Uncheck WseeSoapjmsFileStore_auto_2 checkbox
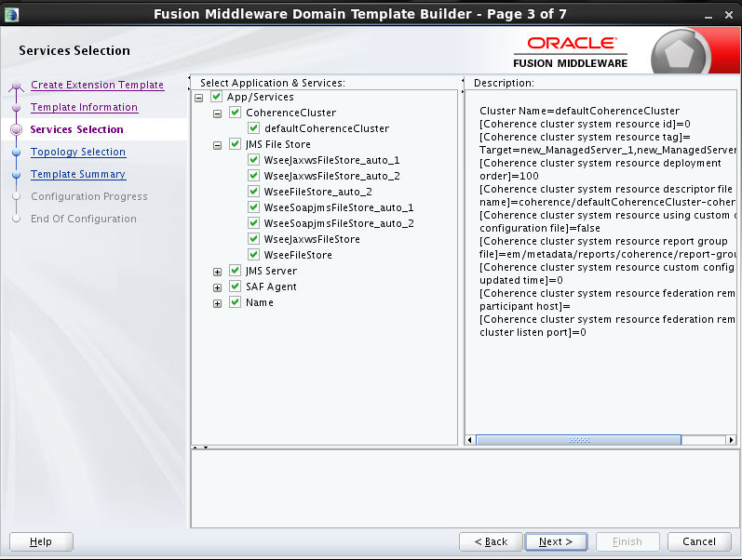This screenshot has height=560, width=742. pyautogui.click(x=253, y=222)
